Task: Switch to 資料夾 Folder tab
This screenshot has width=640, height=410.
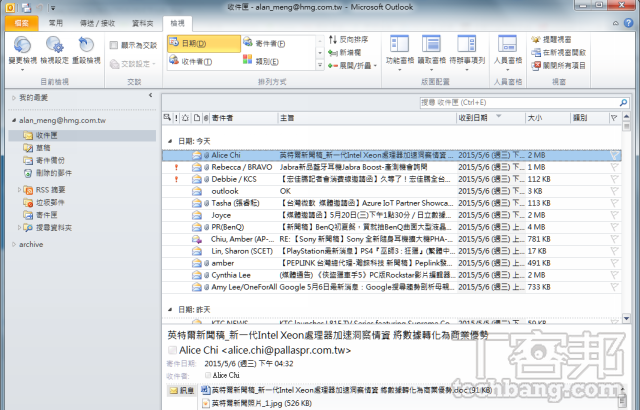Action: tap(142, 23)
